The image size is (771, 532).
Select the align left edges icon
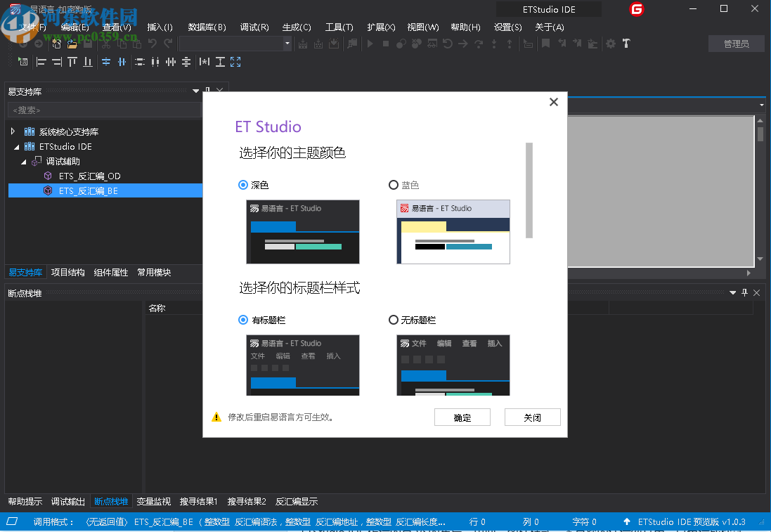(x=41, y=62)
